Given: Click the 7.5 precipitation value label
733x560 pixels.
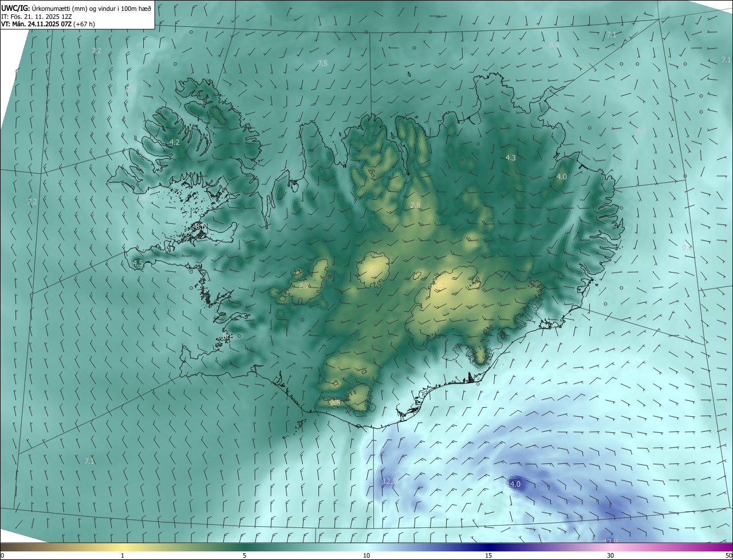Looking at the screenshot, I should (x=322, y=64).
